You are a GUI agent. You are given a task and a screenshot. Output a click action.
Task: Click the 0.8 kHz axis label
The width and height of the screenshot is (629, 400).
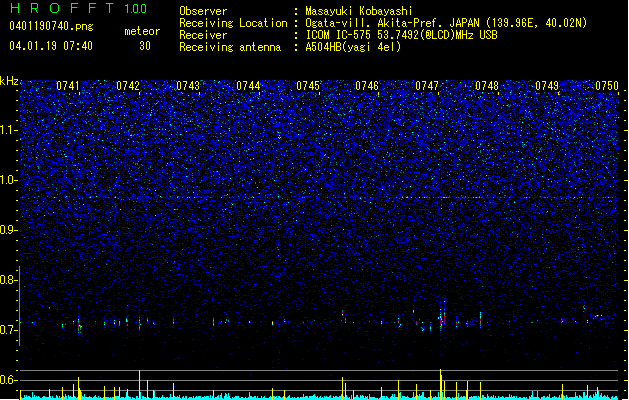click(x=8, y=280)
